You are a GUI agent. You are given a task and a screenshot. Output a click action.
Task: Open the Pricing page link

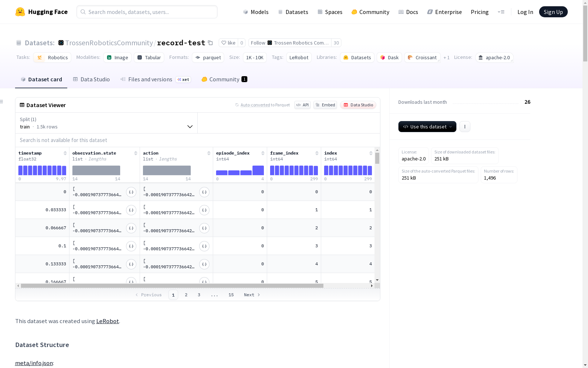480,12
